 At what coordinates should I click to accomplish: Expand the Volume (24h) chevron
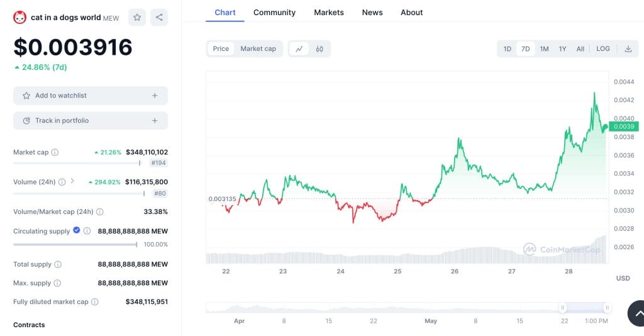pyautogui.click(x=72, y=181)
